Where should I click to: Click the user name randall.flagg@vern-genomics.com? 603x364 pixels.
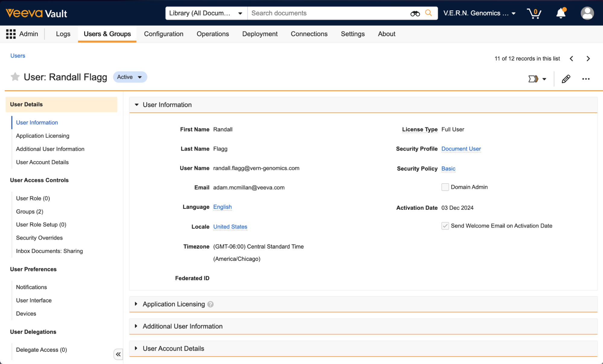(x=256, y=168)
